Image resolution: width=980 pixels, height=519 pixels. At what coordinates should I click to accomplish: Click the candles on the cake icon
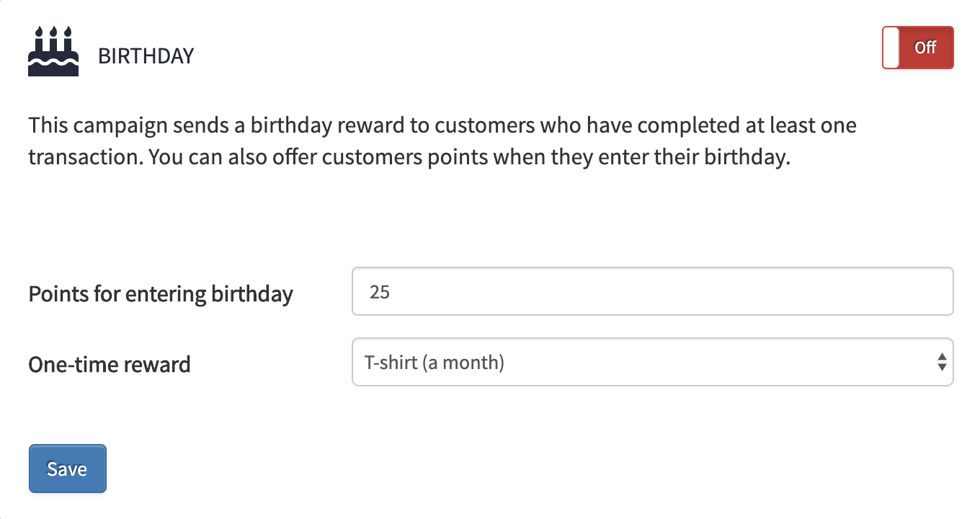(53, 32)
